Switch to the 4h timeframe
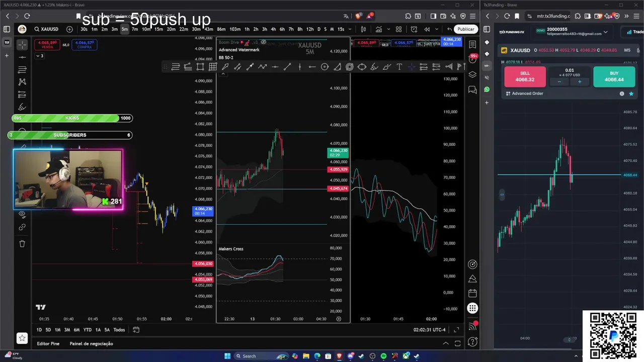Image resolution: width=644 pixels, height=362 pixels. pyautogui.click(x=273, y=29)
